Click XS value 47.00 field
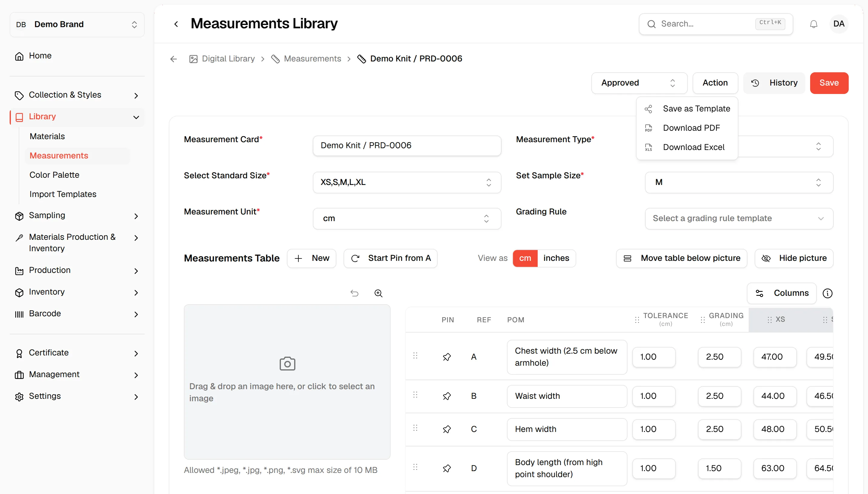Image resolution: width=868 pixels, height=494 pixels. [x=775, y=357]
